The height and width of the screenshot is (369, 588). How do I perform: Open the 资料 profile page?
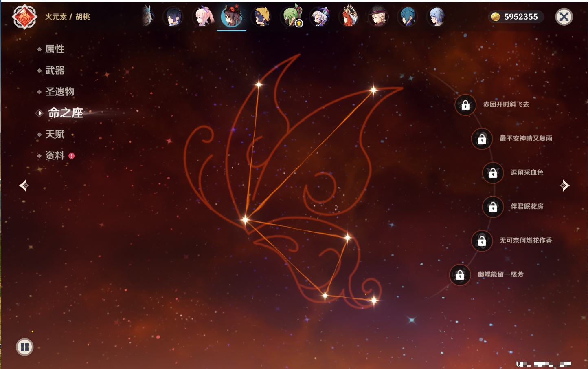[x=55, y=155]
